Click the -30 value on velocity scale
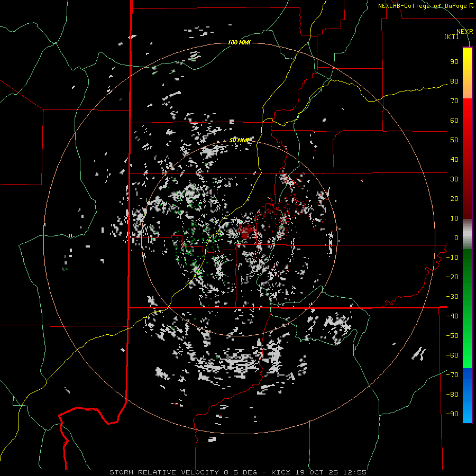The image size is (476, 476). coord(452,297)
